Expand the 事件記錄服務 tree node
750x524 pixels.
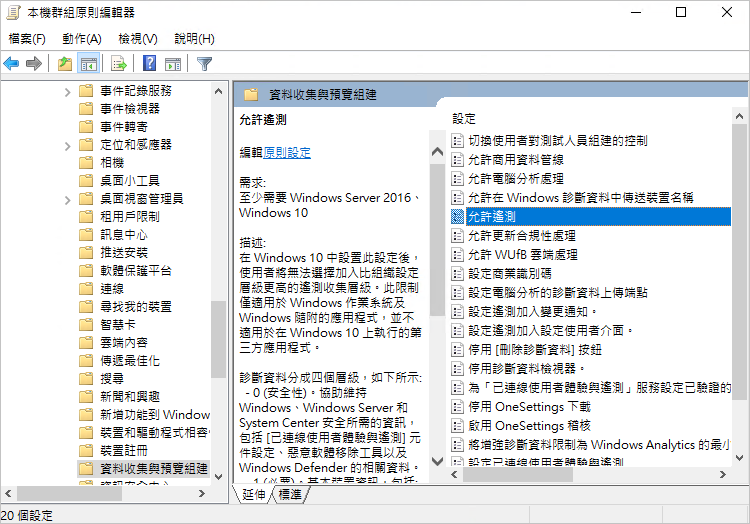pos(67,91)
